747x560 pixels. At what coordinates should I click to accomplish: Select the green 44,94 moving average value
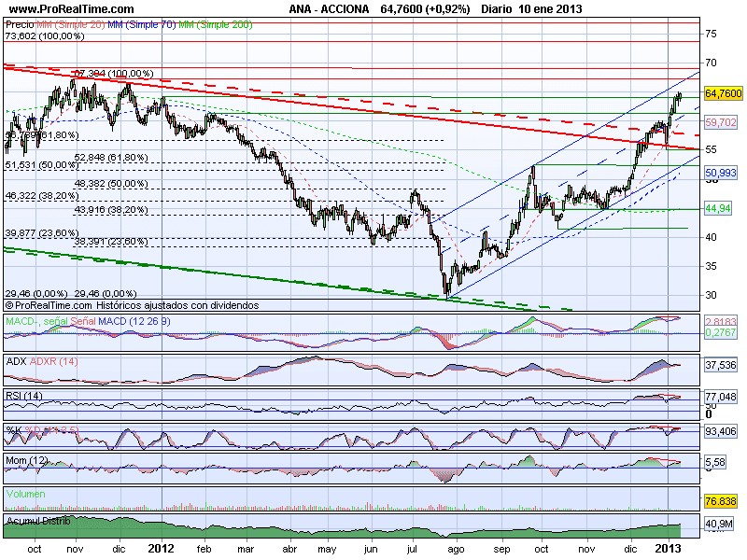tap(718, 208)
